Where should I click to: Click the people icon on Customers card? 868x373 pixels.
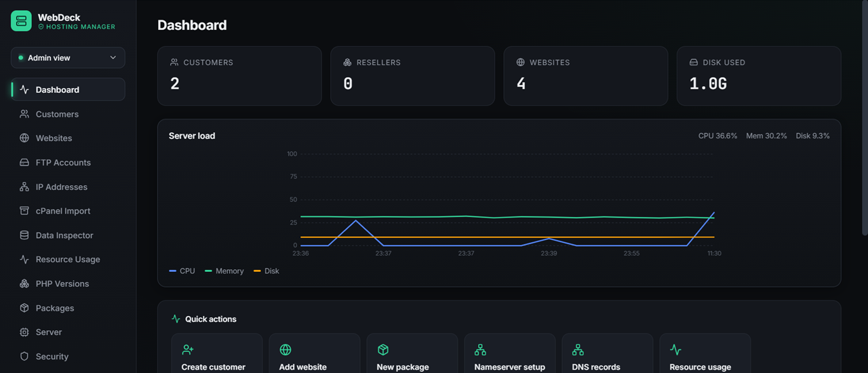point(174,62)
